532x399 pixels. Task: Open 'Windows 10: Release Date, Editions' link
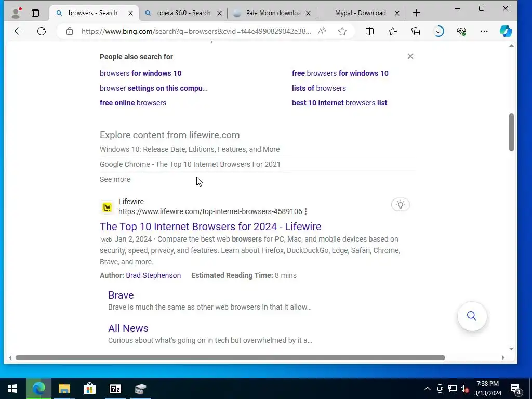click(190, 149)
